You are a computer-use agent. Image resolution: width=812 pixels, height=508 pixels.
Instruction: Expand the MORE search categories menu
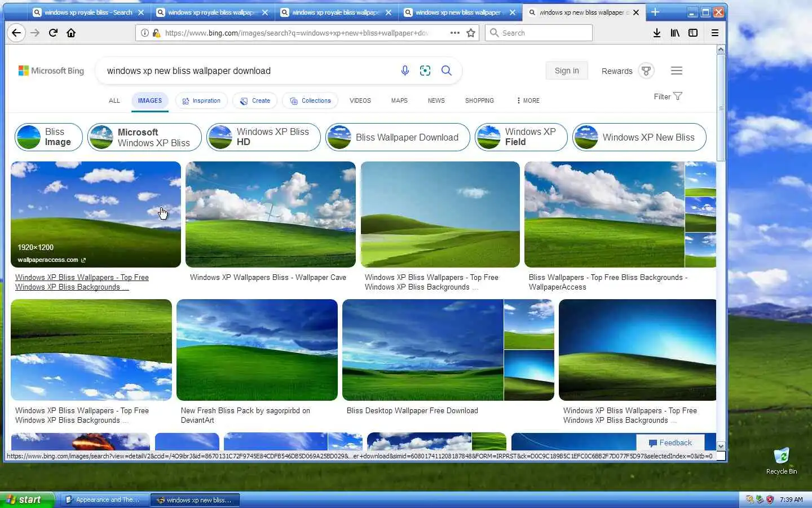[528, 100]
